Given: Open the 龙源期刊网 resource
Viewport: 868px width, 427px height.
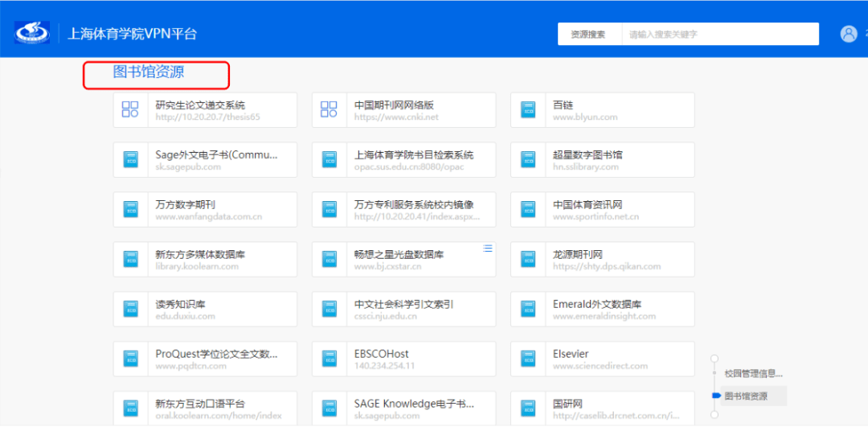Looking at the screenshot, I should pyautogui.click(x=602, y=259).
